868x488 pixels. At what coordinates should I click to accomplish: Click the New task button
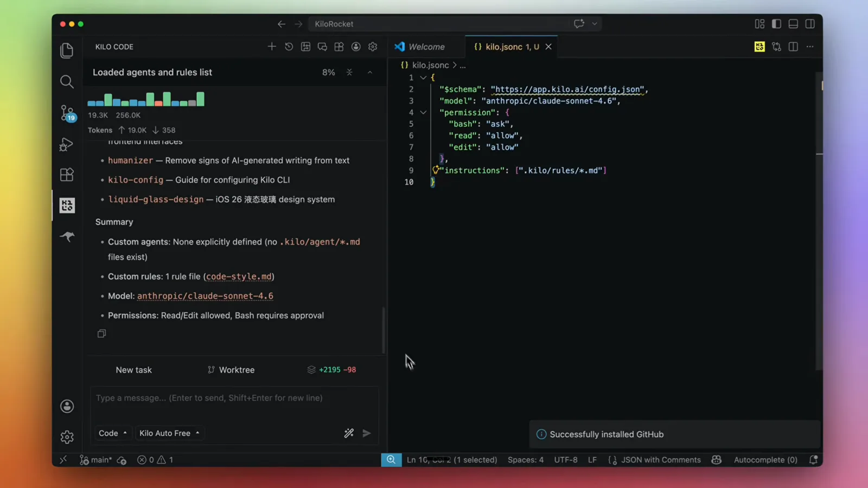tap(133, 370)
